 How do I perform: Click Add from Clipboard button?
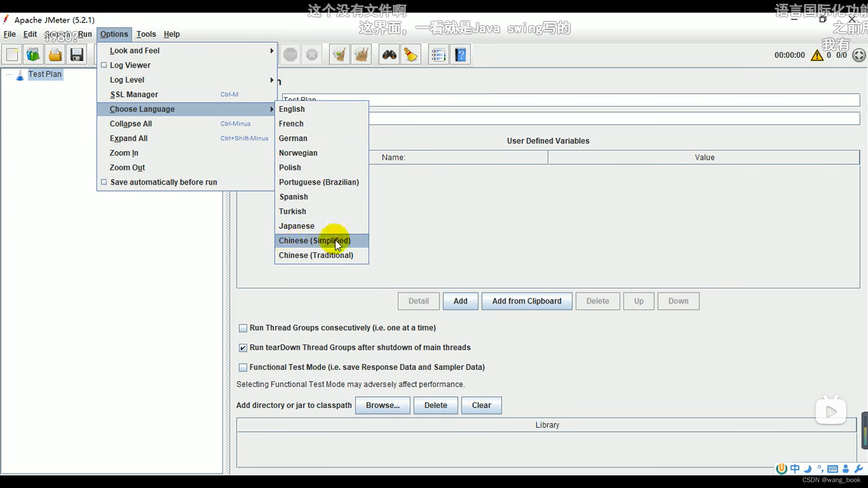pos(527,301)
